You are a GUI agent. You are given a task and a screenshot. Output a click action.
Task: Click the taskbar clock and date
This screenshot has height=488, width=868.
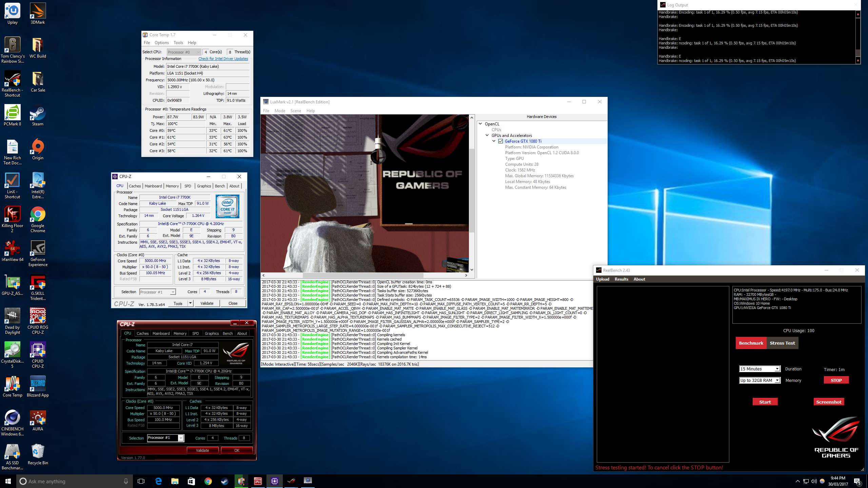click(x=838, y=481)
